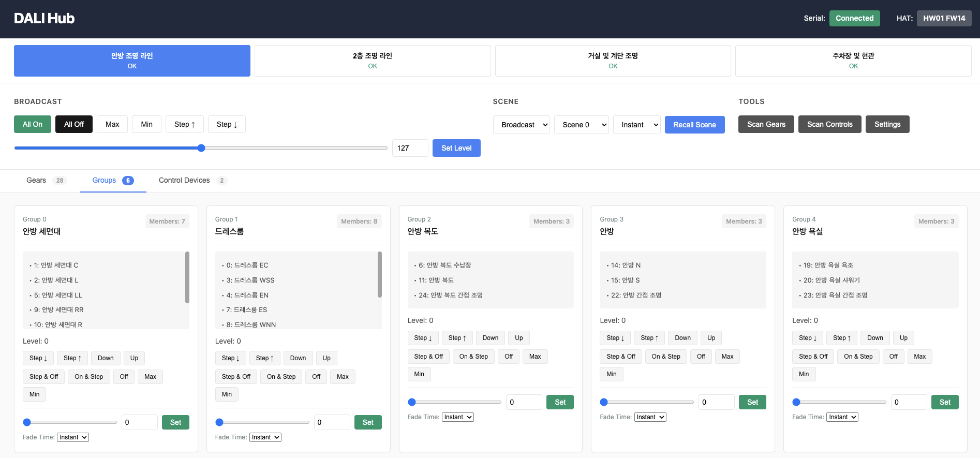Image resolution: width=980 pixels, height=458 pixels.
Task: Open the Settings tool
Action: [887, 124]
